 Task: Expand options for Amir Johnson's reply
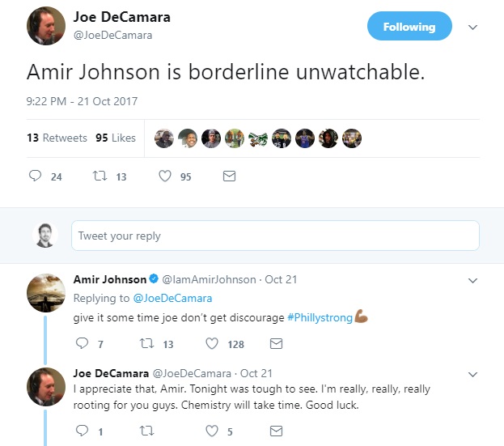pyautogui.click(x=473, y=280)
